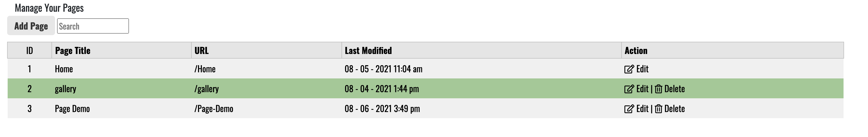The height and width of the screenshot is (137, 868).
Task: Open Edit link for the Home page
Action: click(642, 69)
